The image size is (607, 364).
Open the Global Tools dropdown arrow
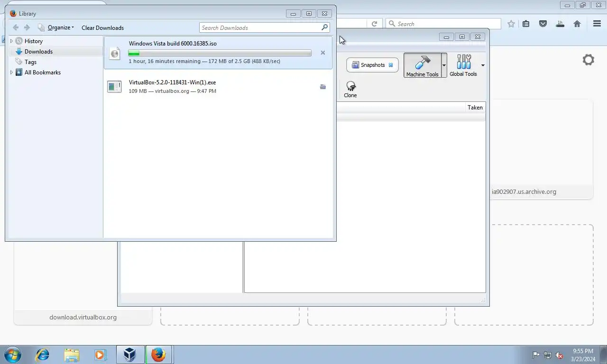tap(483, 65)
